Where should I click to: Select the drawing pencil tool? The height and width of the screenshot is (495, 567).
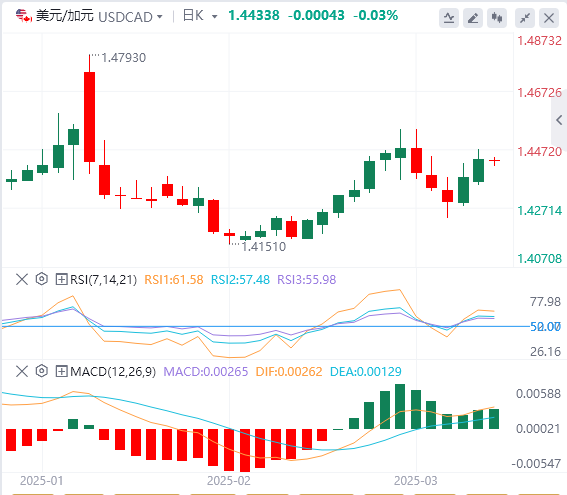coord(473,18)
